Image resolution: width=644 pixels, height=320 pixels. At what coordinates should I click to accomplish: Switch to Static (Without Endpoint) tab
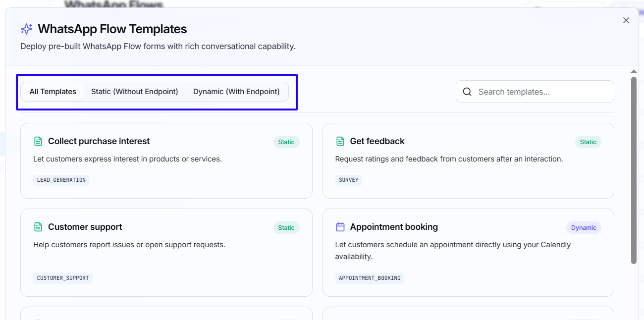coord(135,92)
